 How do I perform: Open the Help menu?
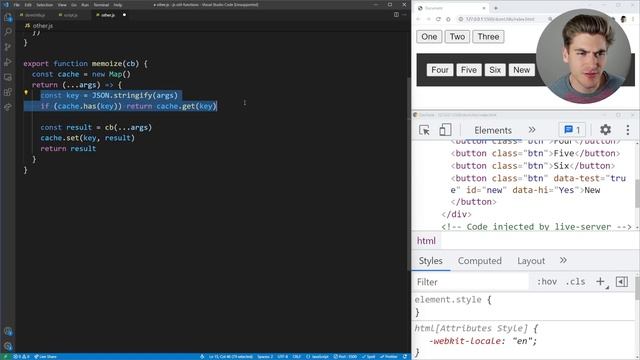118,5
